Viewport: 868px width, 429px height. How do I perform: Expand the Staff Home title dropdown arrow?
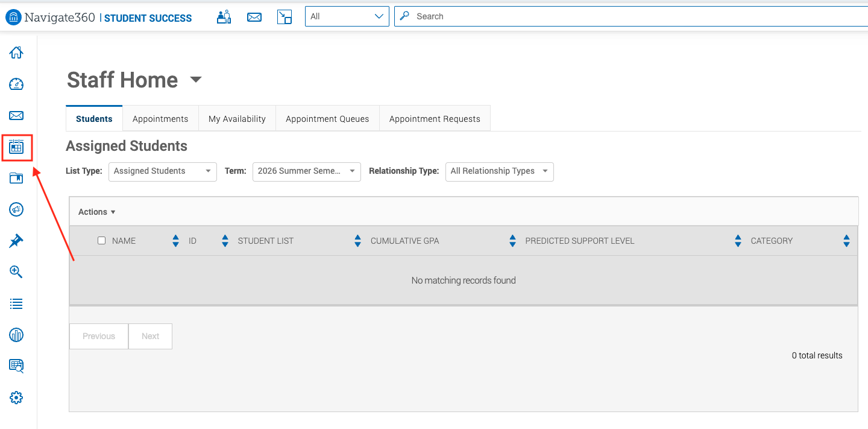tap(196, 80)
